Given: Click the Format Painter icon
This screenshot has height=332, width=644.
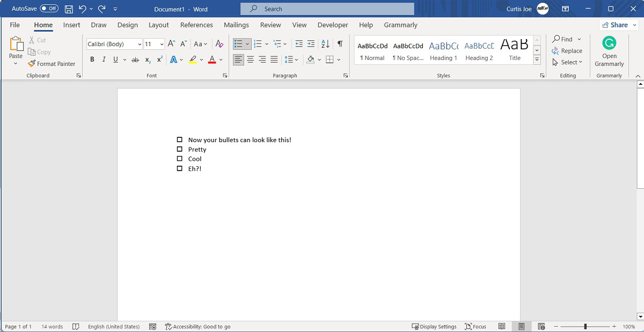Looking at the screenshot, I should [x=32, y=63].
